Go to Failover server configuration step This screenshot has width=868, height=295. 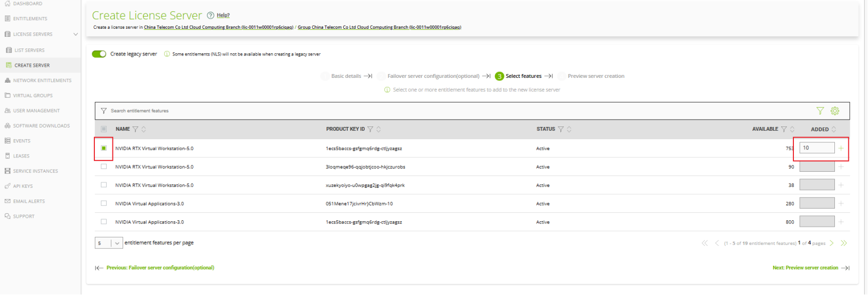click(433, 76)
